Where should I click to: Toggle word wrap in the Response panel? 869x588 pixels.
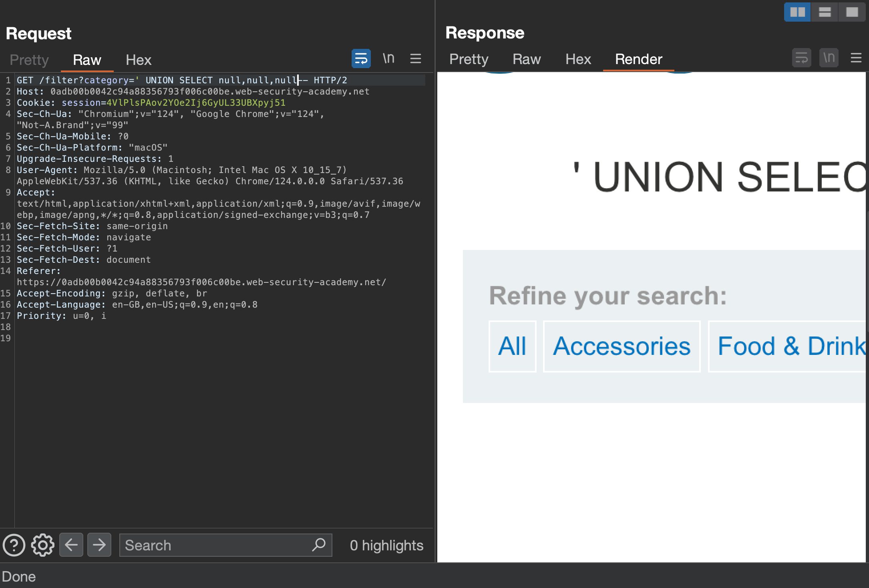pyautogui.click(x=801, y=58)
